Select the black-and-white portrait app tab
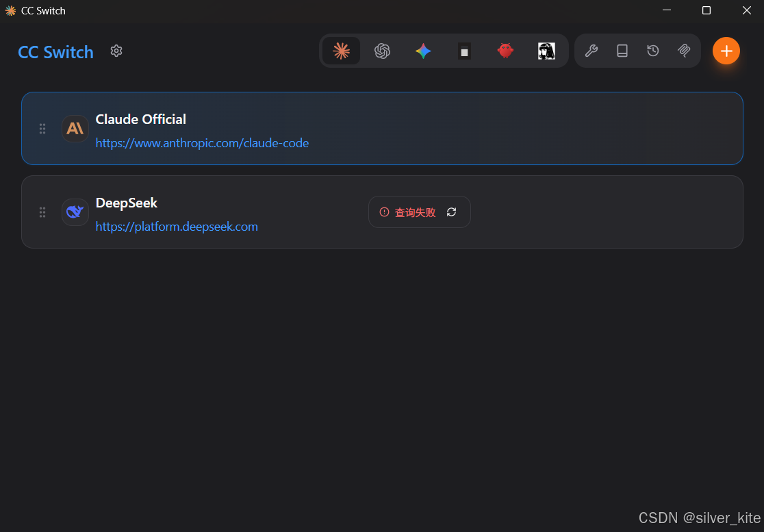Viewport: 764px width, 532px height. pos(546,51)
